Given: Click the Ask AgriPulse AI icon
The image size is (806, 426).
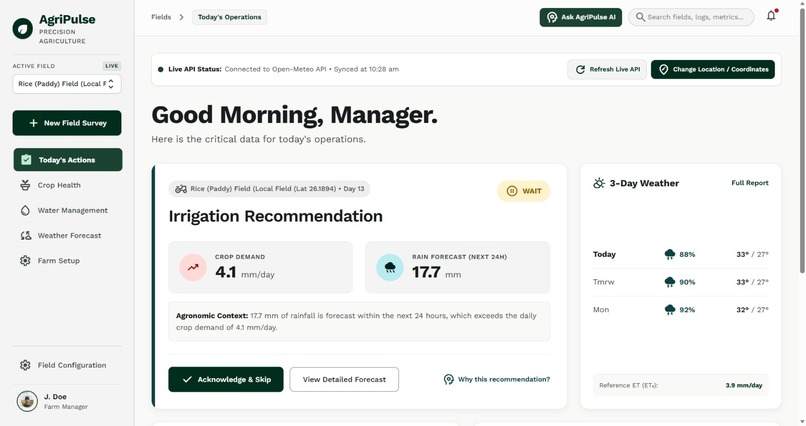Looking at the screenshot, I should 552,17.
